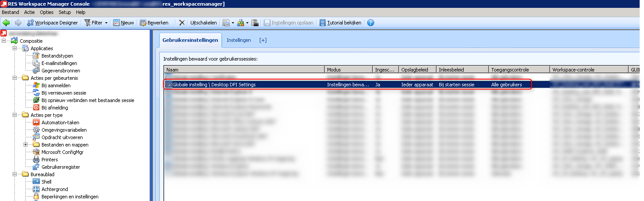Select the Bij aanmelden icon
Image resolution: width=644 pixels, height=201 pixels.
(x=36, y=85)
